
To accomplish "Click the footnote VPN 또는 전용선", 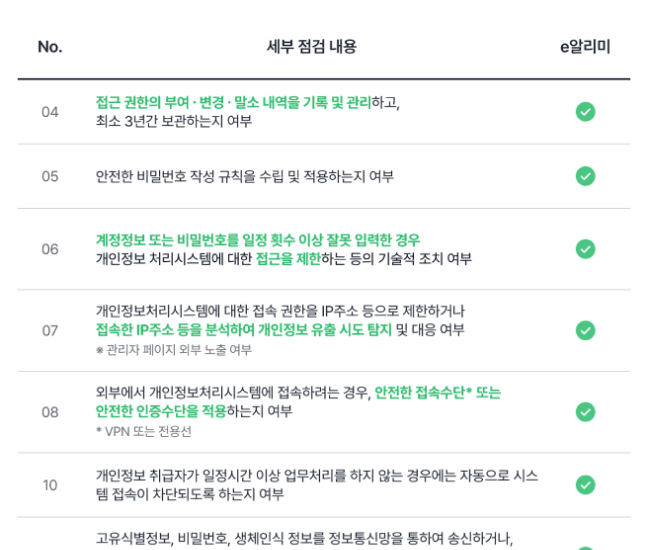I will 148,431.
